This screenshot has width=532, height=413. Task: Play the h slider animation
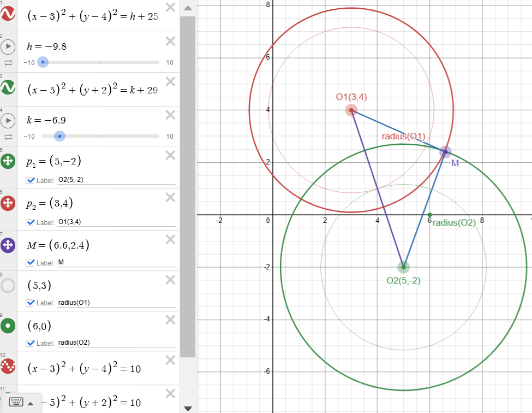(8, 46)
